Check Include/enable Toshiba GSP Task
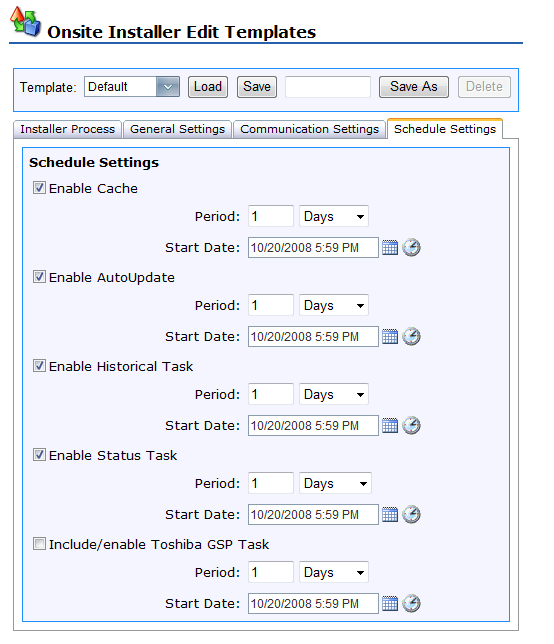This screenshot has height=644, width=554. [x=39, y=544]
